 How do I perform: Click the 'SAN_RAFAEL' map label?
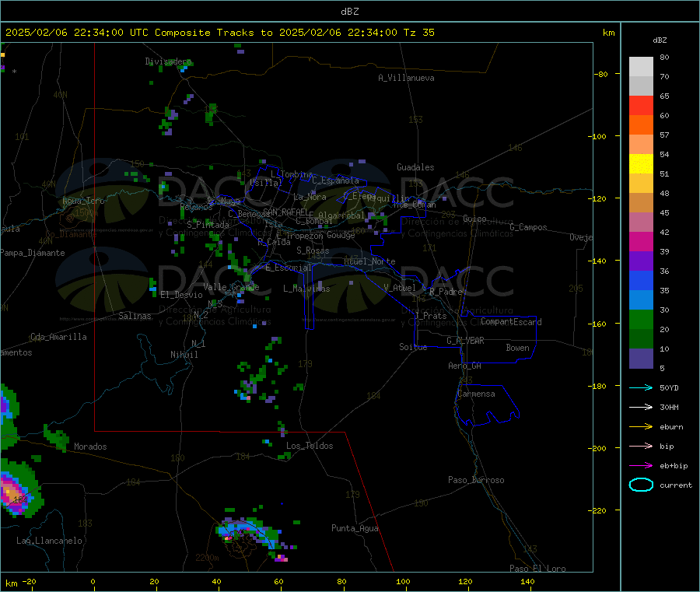(285, 212)
